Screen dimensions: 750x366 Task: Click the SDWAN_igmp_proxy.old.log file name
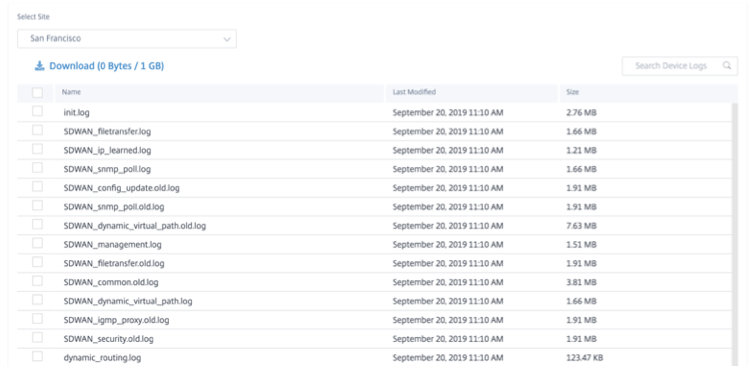click(x=116, y=320)
